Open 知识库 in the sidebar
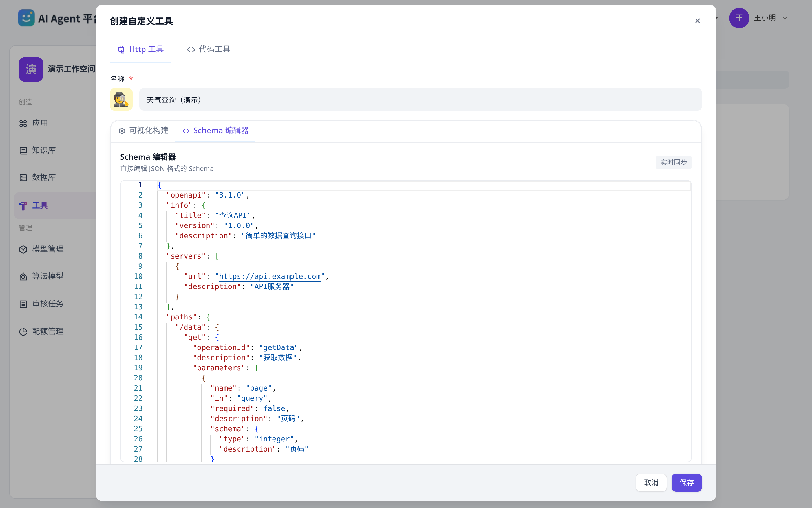812x508 pixels. click(55, 150)
